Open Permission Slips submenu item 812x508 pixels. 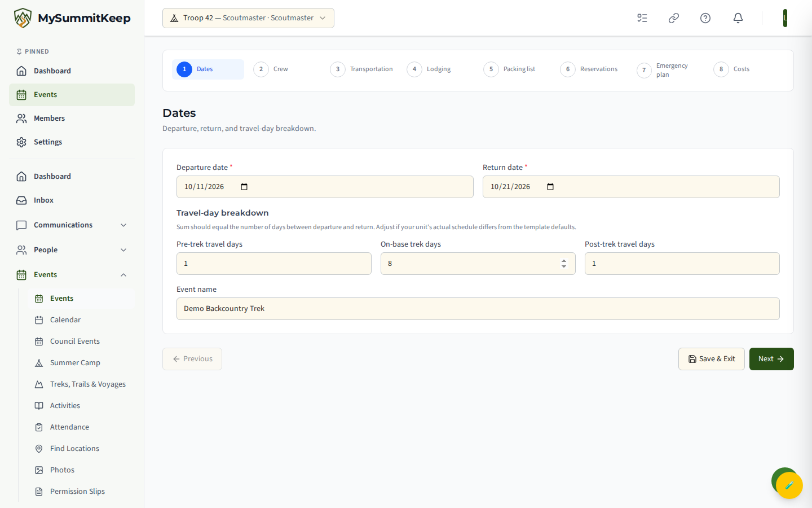pyautogui.click(x=81, y=492)
